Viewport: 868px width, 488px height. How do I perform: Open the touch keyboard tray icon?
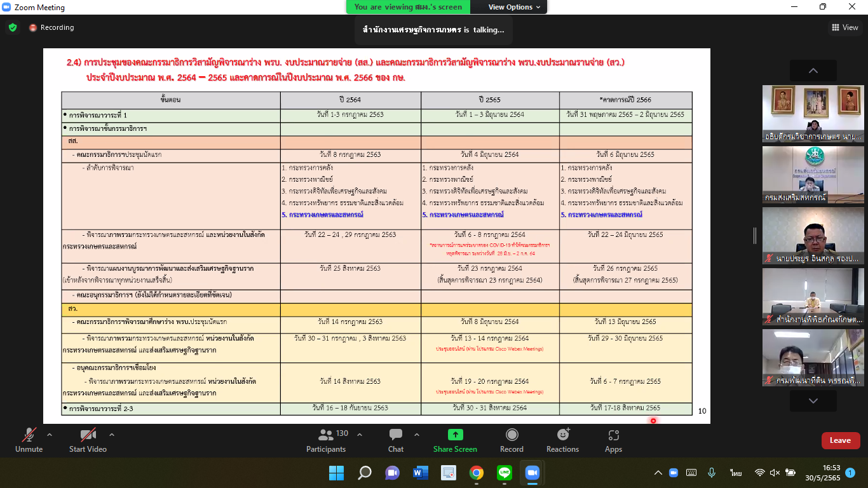[x=691, y=473]
